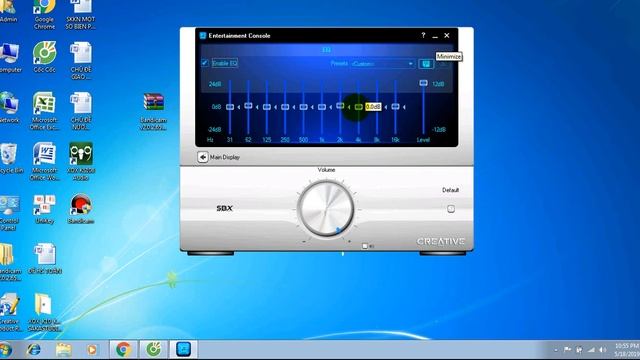Click the Volume knob
This screenshot has height=360, width=640.
point(326,209)
